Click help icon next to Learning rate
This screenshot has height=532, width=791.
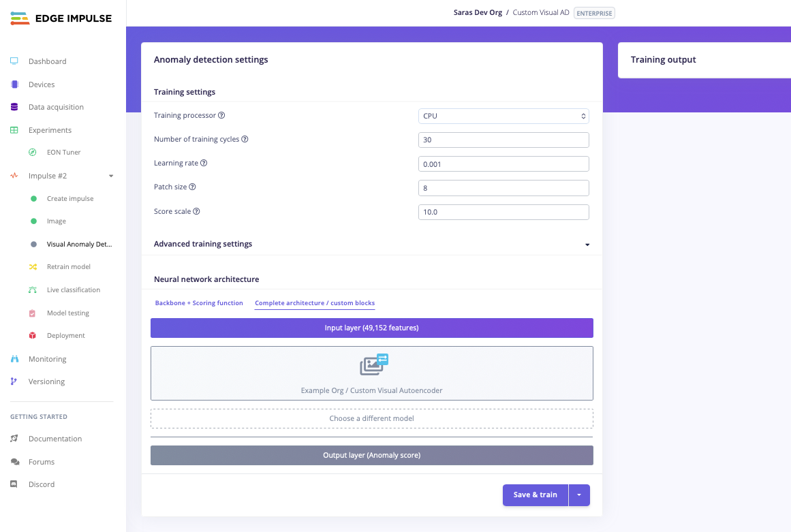coord(204,163)
